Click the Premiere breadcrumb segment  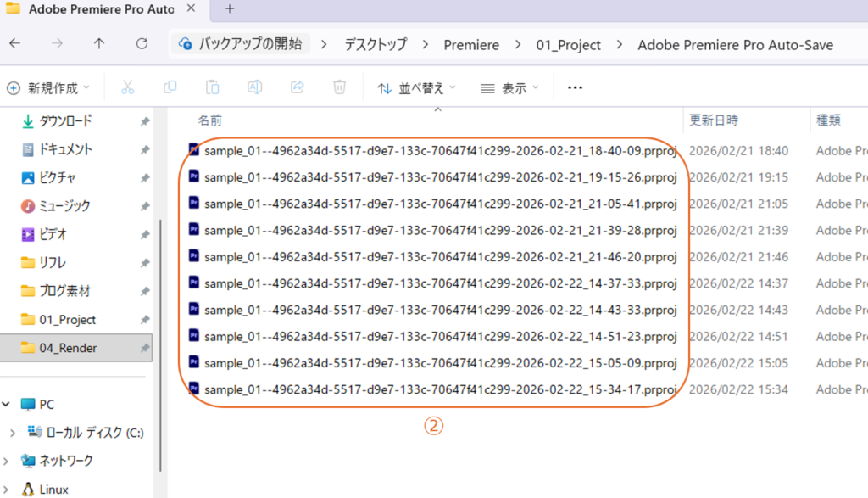(x=471, y=44)
